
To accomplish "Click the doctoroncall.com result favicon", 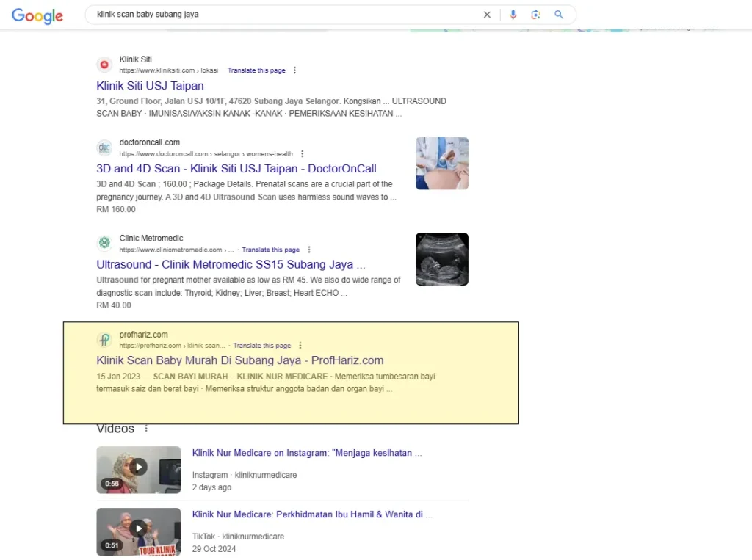I will tap(104, 147).
